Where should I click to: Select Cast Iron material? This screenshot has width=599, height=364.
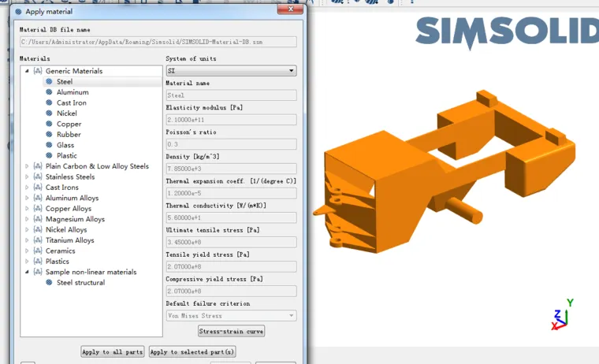click(72, 102)
